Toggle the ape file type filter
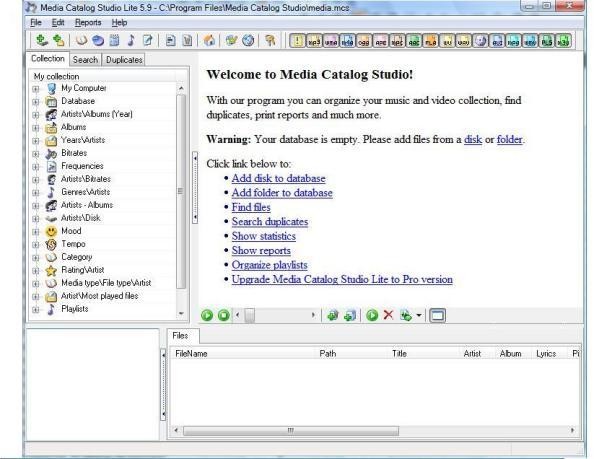This screenshot has width=612, height=459. pyautogui.click(x=381, y=41)
